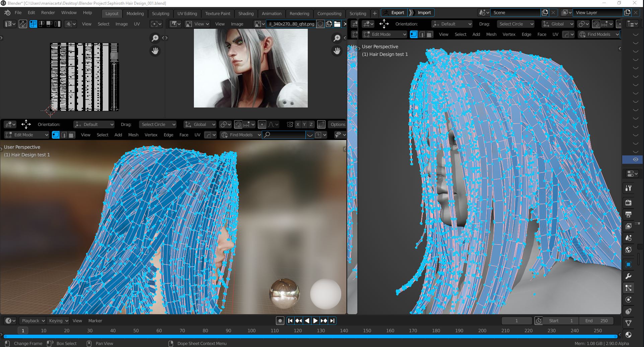This screenshot has width=644, height=347.
Task: Open View Layer properties tab icon
Action: tap(628, 226)
